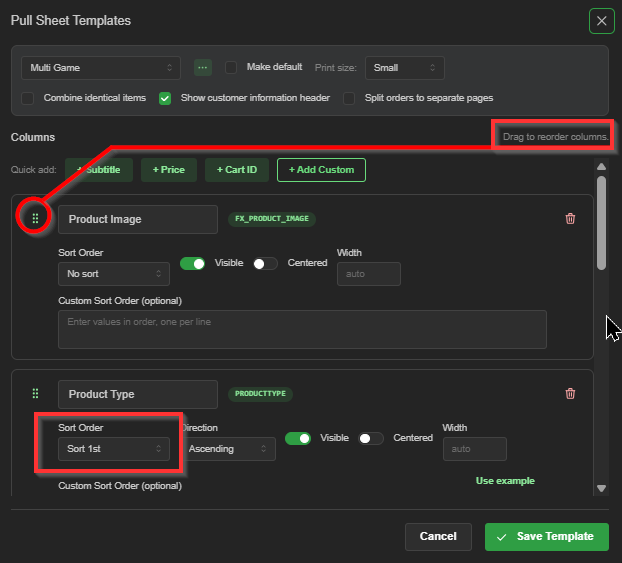Open the Multi Game template dropdown

101,68
